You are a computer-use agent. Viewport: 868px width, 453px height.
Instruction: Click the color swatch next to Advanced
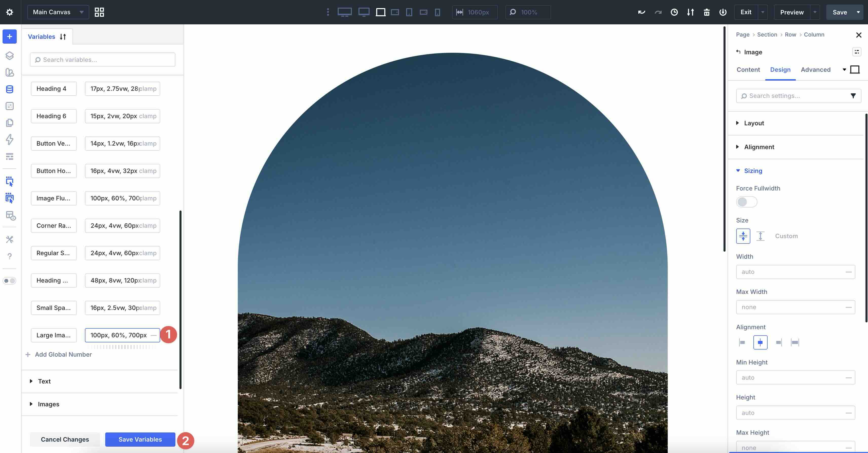tap(855, 69)
